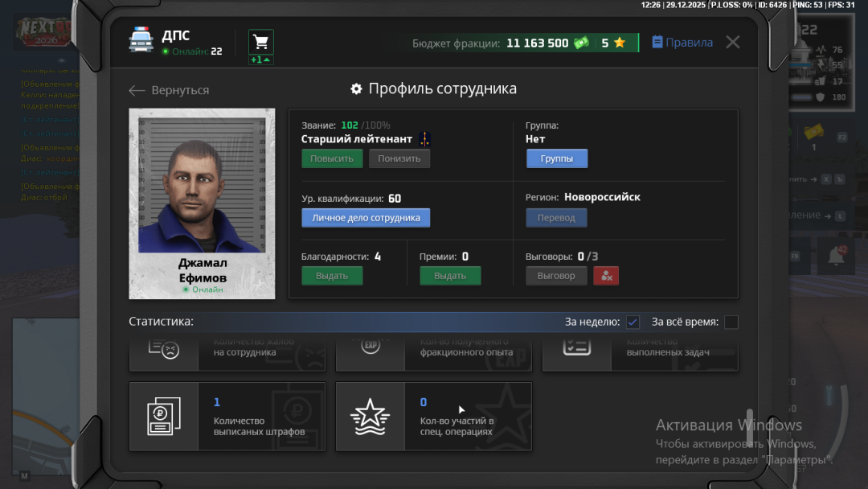Screen dimensions: 868x489
Task: Demote employee with Понизить button
Action: [399, 158]
